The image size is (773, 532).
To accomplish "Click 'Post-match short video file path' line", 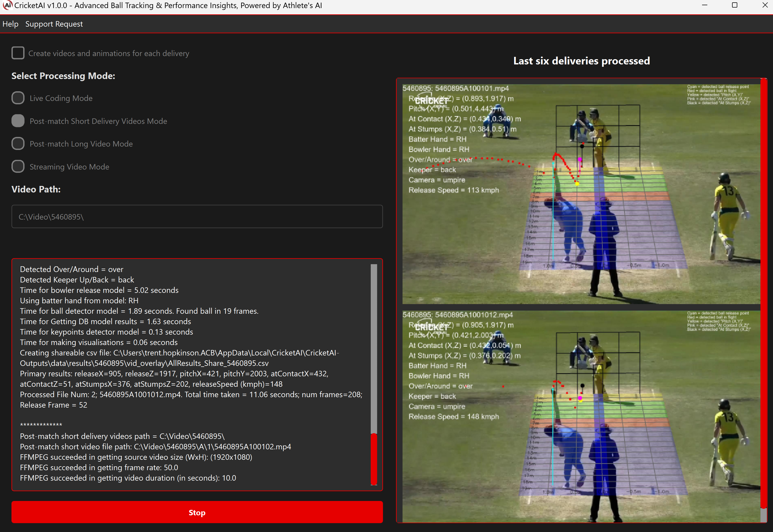I will 156,447.
